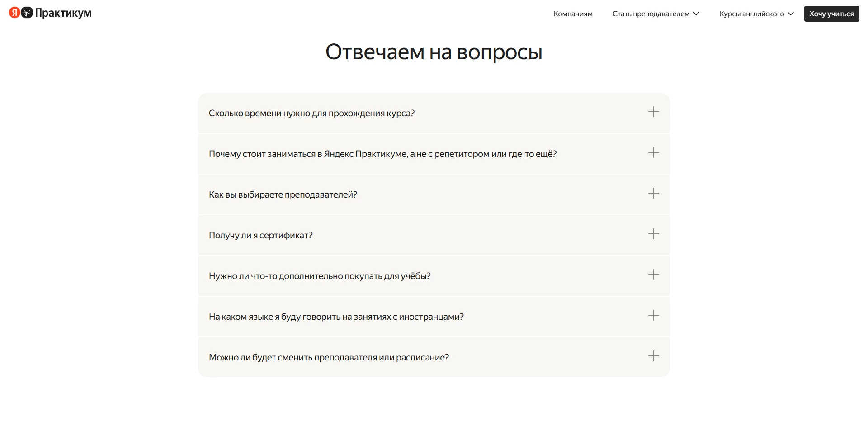Click the plus icon beside "Можно ли будет сменить преподавателя или расписание?"

[x=654, y=356]
